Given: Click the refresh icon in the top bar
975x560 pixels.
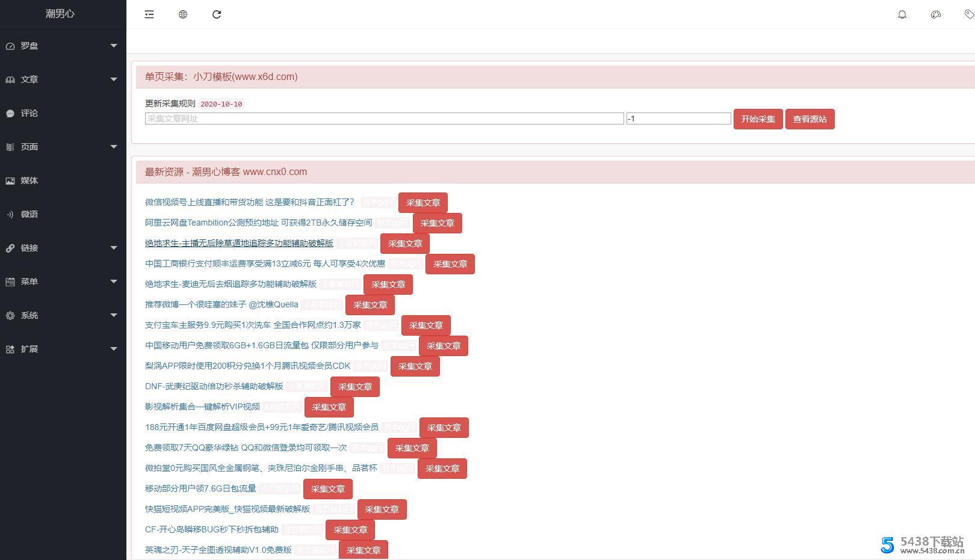Looking at the screenshot, I should (x=217, y=14).
